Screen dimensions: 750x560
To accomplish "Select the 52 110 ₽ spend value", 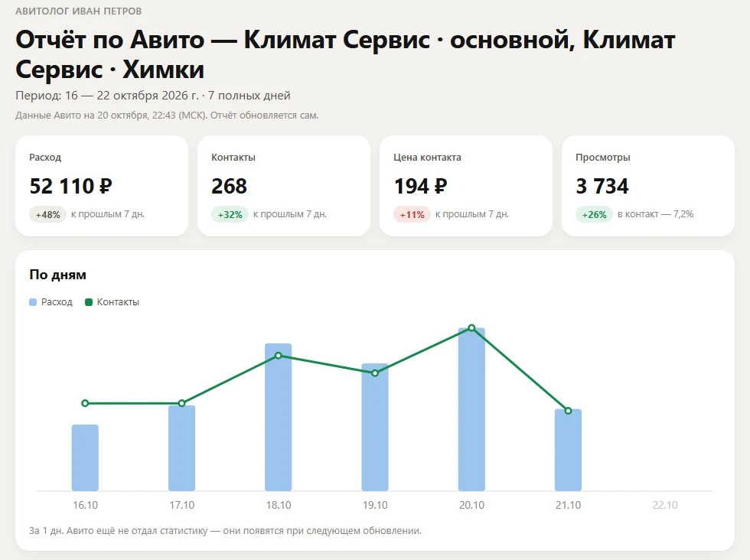I will (70, 186).
